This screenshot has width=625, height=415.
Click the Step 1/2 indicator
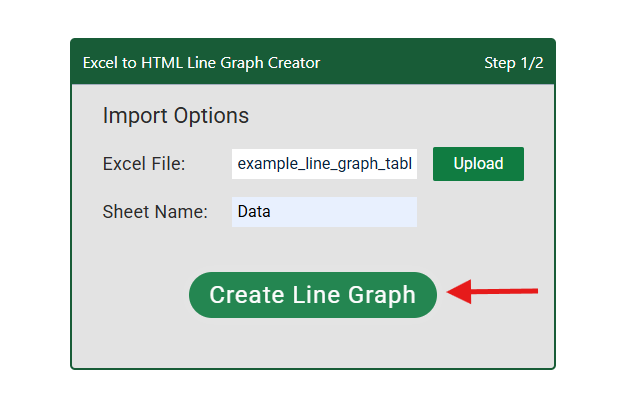[513, 63]
